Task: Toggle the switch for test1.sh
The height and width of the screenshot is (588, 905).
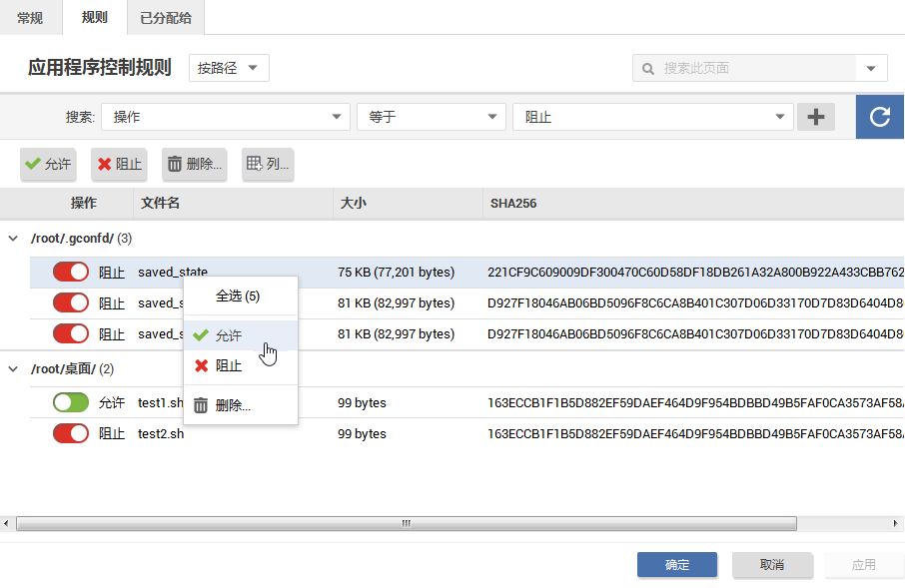Action: 71,403
